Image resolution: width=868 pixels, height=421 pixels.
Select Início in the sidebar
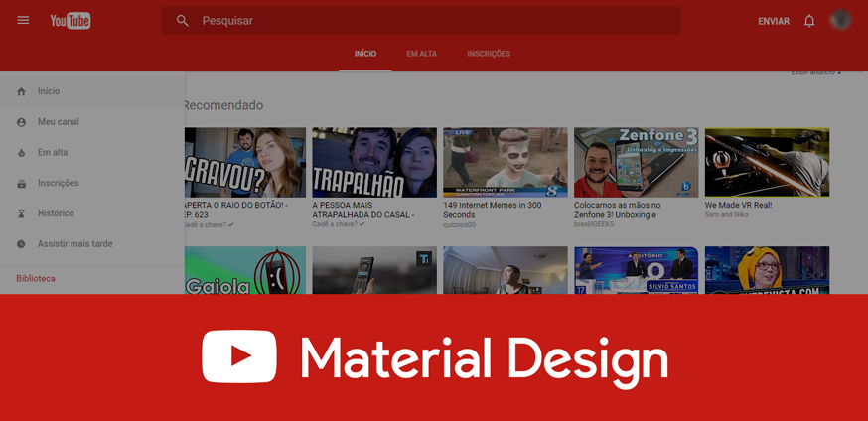[92, 91]
